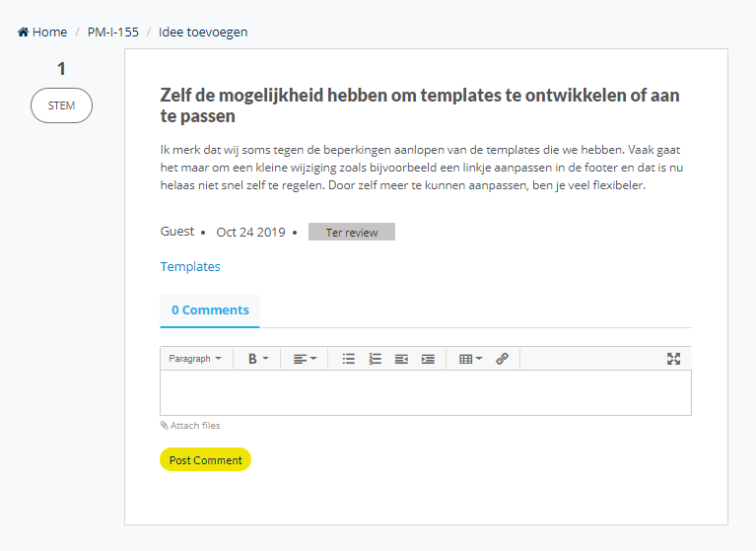Click the Oct 24 2019 date
The image size is (756, 551).
pos(250,233)
